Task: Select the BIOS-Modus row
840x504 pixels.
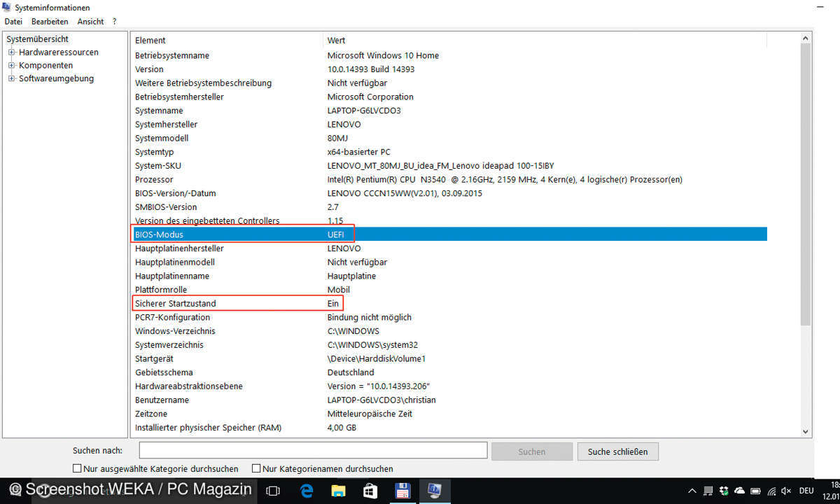Action: point(449,234)
